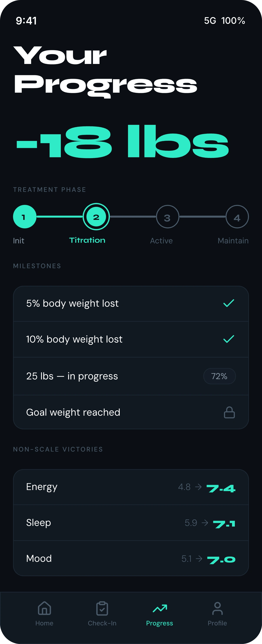This screenshot has height=644, width=262.
Task: Open the Check-In clipboard icon
Action: pos(102,608)
